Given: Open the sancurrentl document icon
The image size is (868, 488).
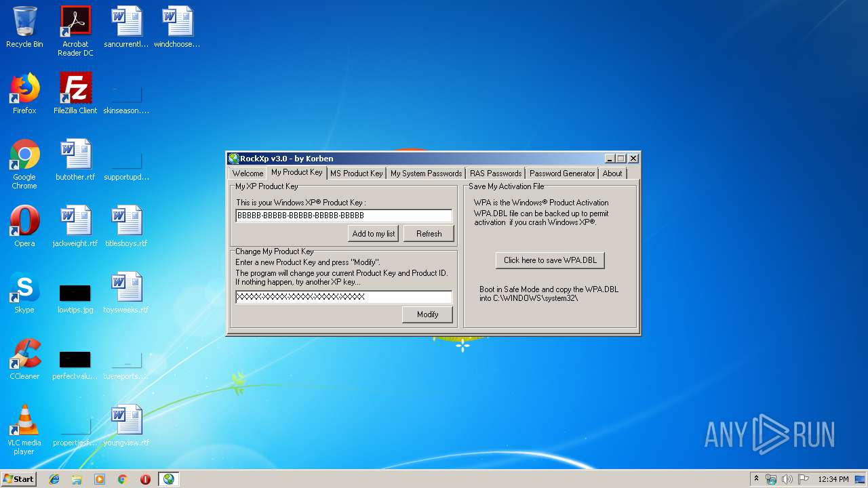Looking at the screenshot, I should 126,27.
